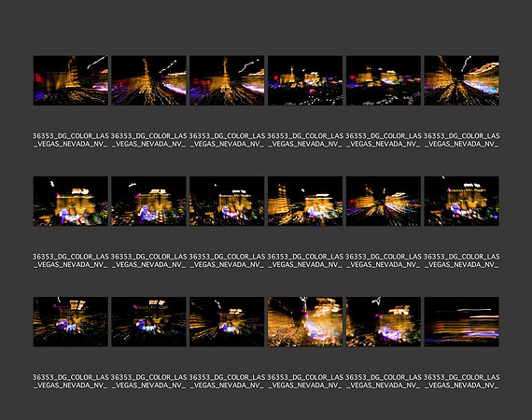Select last thumbnail in top row
The image size is (532, 420).
461,80
